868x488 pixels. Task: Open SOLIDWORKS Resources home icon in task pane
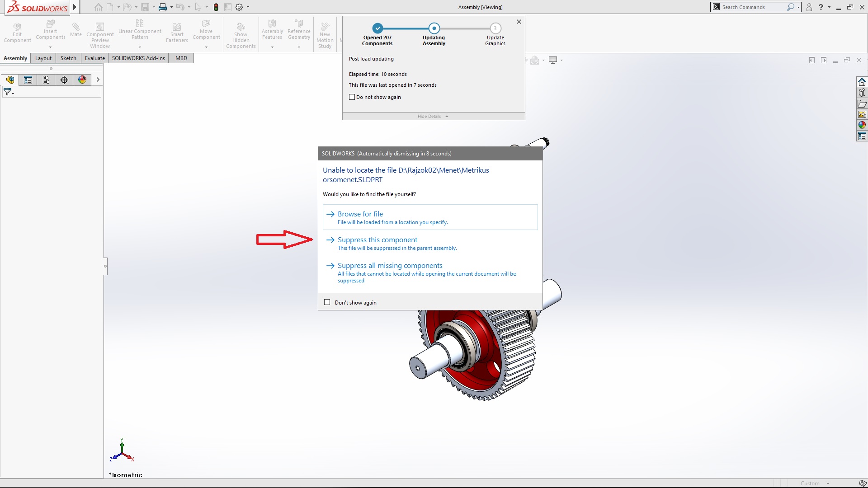862,82
